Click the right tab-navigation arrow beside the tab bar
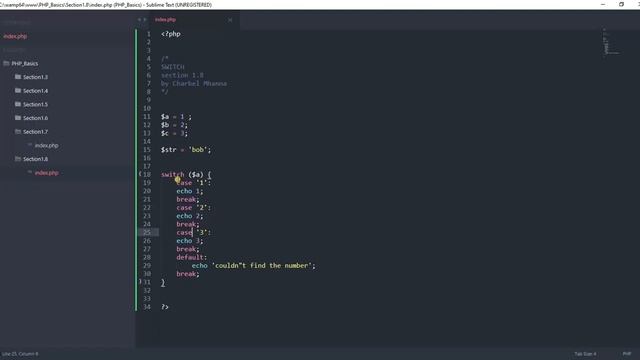 144,20
